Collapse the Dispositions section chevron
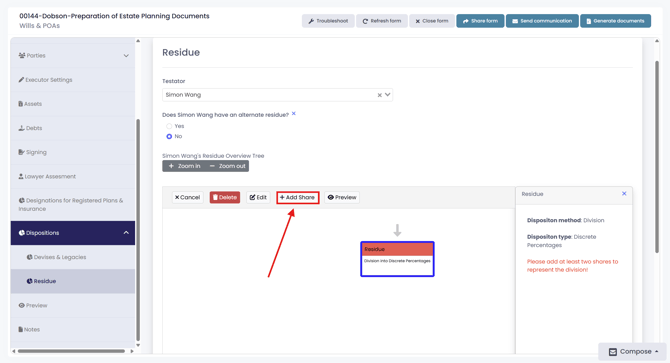Viewport: 670px width, 363px height. [126, 233]
